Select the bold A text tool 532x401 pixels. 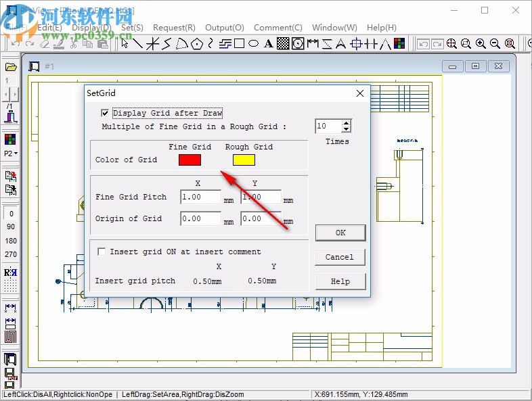click(x=269, y=43)
